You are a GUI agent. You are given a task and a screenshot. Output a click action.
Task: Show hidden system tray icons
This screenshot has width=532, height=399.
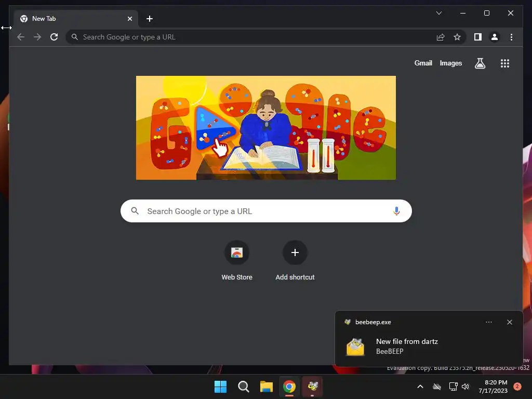click(420, 387)
